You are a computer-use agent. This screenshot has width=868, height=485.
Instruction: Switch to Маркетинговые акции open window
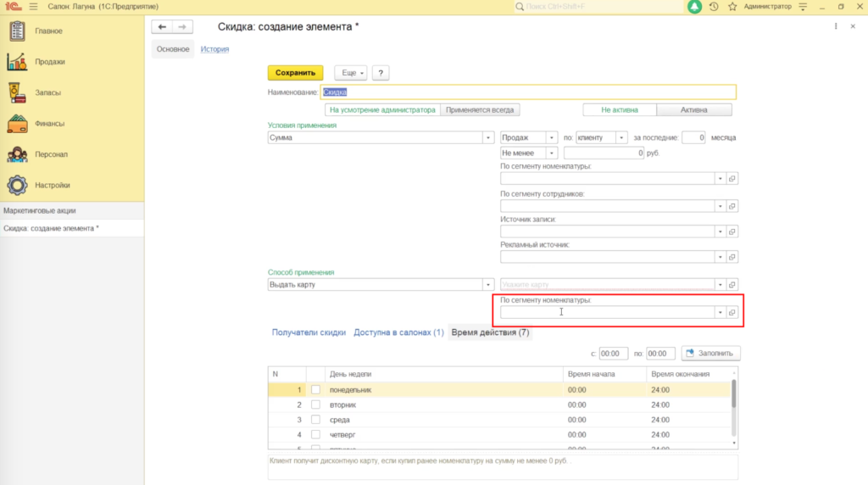tap(72, 210)
